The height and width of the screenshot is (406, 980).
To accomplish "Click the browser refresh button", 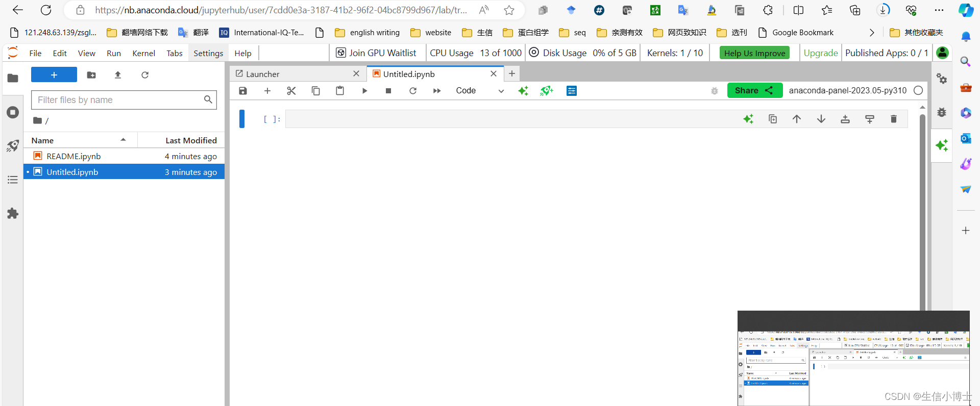I will tap(46, 10).
